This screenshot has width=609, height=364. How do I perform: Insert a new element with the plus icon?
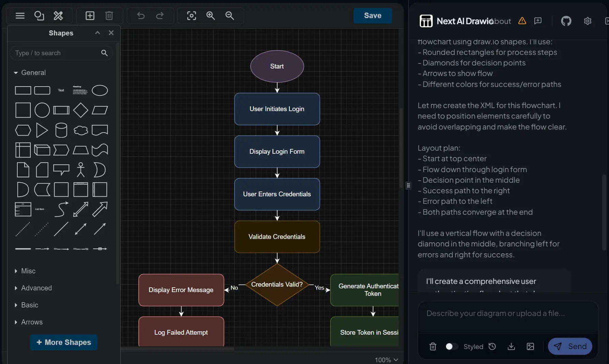[x=90, y=16]
